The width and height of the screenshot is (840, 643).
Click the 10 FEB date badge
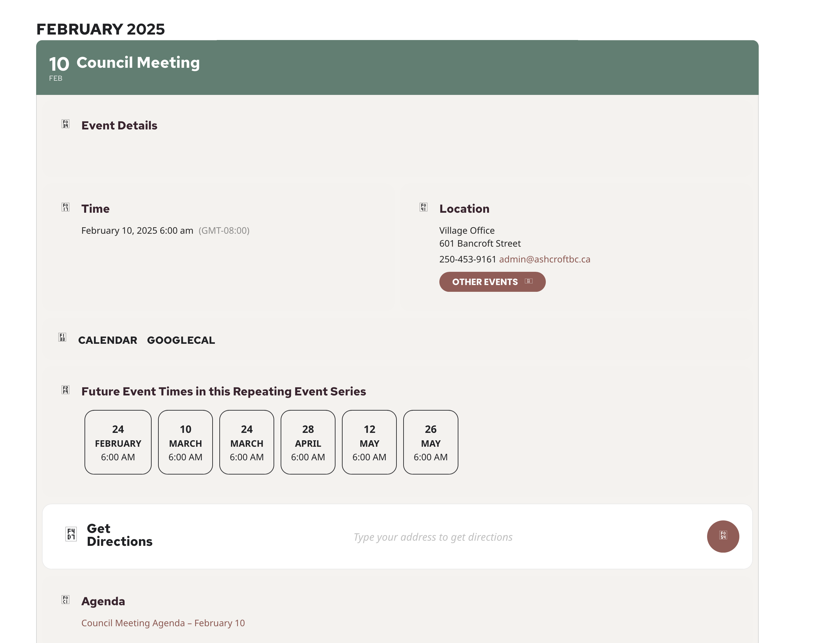59,68
